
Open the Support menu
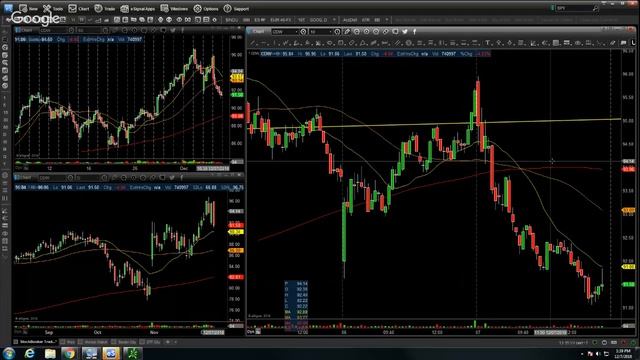tap(236, 8)
